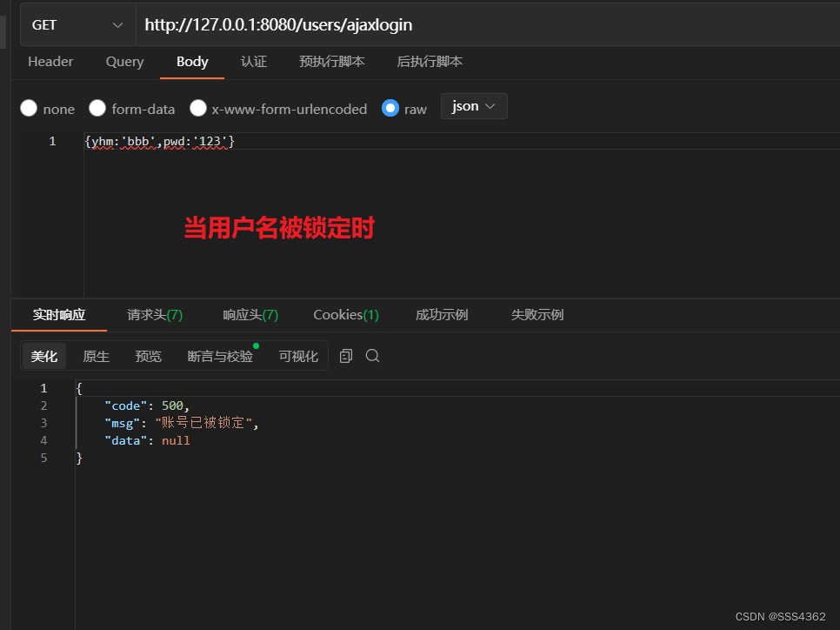840x630 pixels.
Task: Select the 预览 response view
Action: tap(148, 356)
